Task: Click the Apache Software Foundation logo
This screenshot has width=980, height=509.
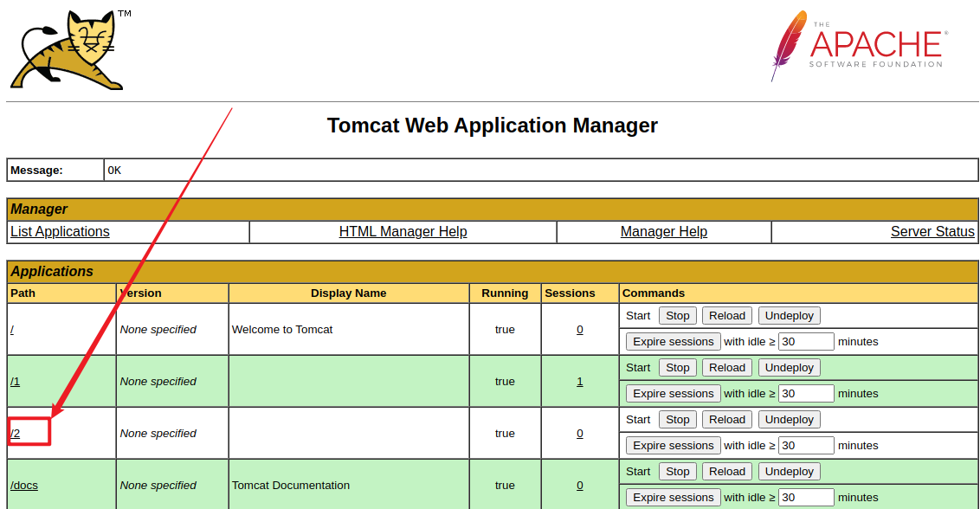Action: (860, 46)
